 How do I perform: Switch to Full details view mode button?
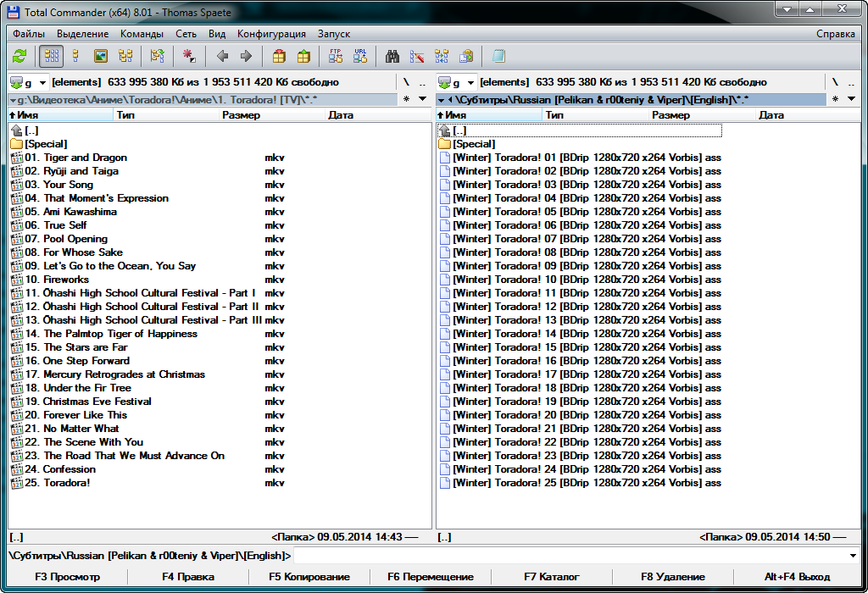(76, 56)
